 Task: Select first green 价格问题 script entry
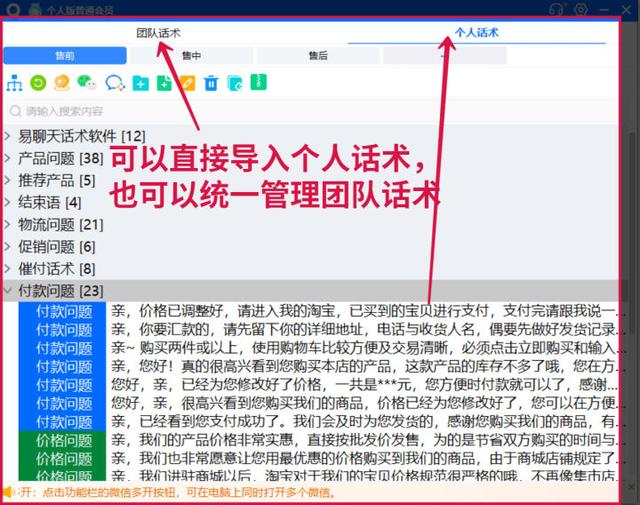click(63, 439)
